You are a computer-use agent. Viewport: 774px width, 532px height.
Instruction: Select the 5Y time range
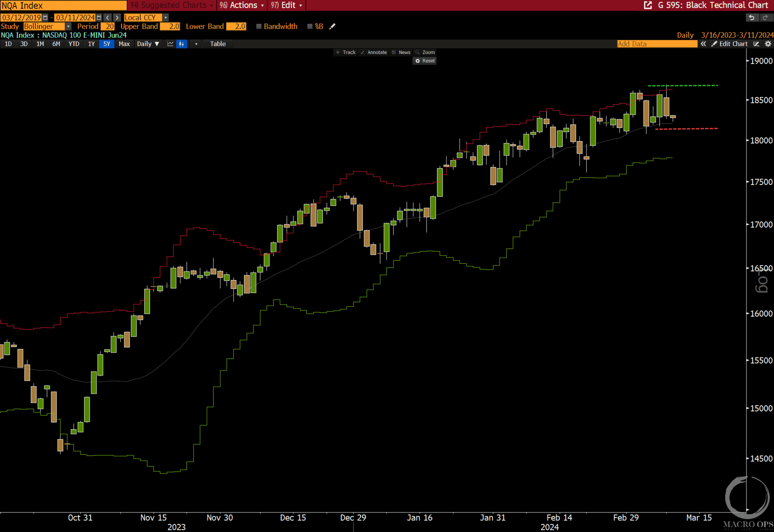[106, 44]
